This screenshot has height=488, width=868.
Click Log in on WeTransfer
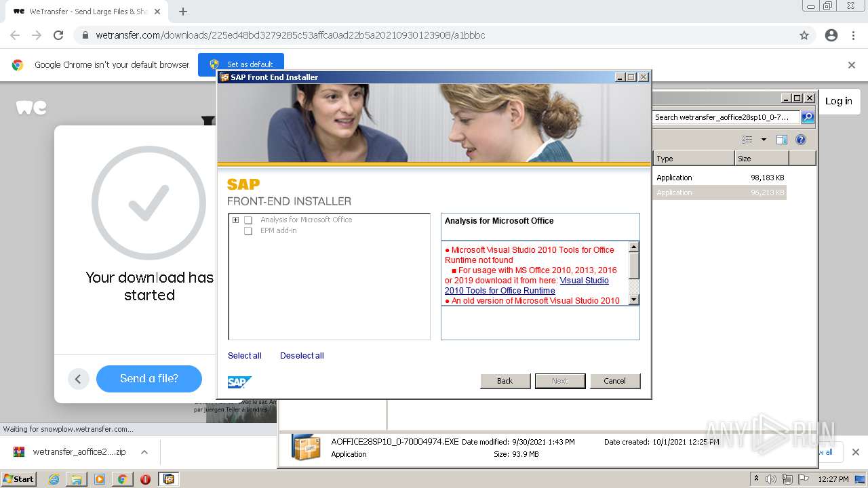[x=839, y=102]
